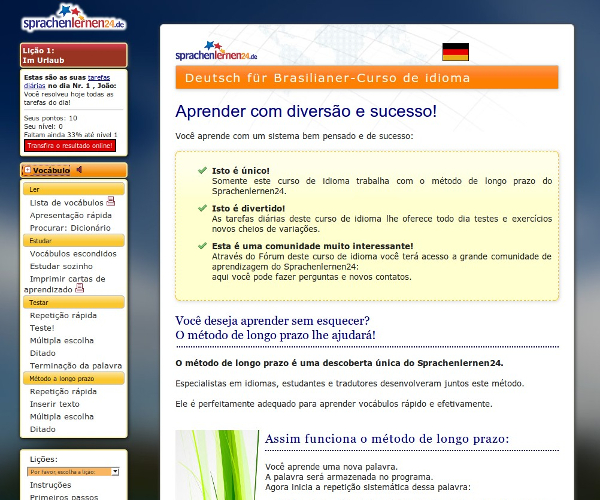The width and height of the screenshot is (600, 500).
Task: Open Vocábulos escondidos
Action: 73,254
